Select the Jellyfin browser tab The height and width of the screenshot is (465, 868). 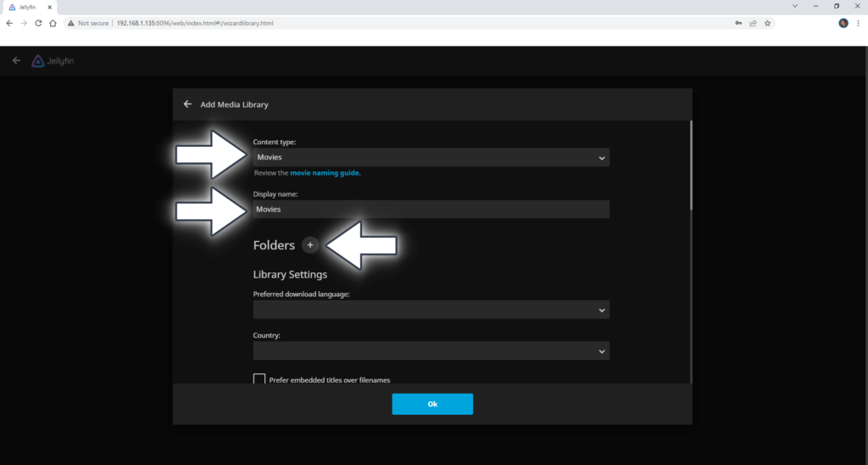click(28, 7)
